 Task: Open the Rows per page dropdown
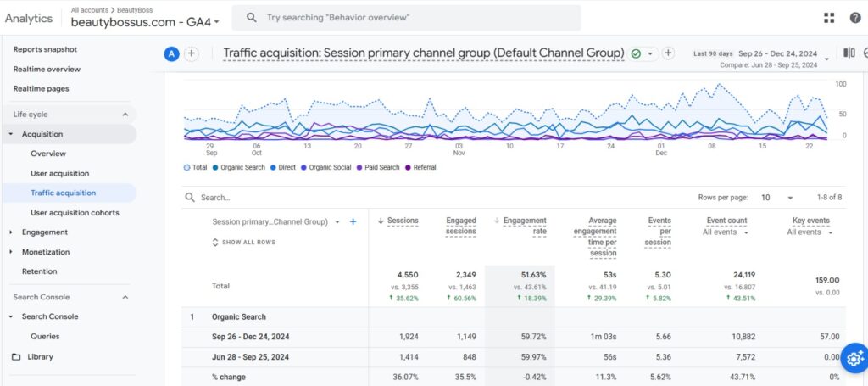[776, 198]
